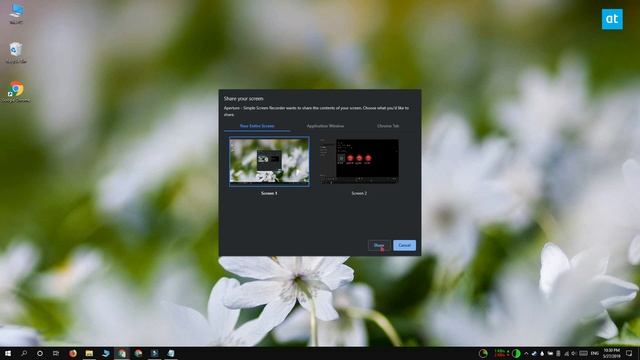Switch to the Application Window tab

coord(325,126)
